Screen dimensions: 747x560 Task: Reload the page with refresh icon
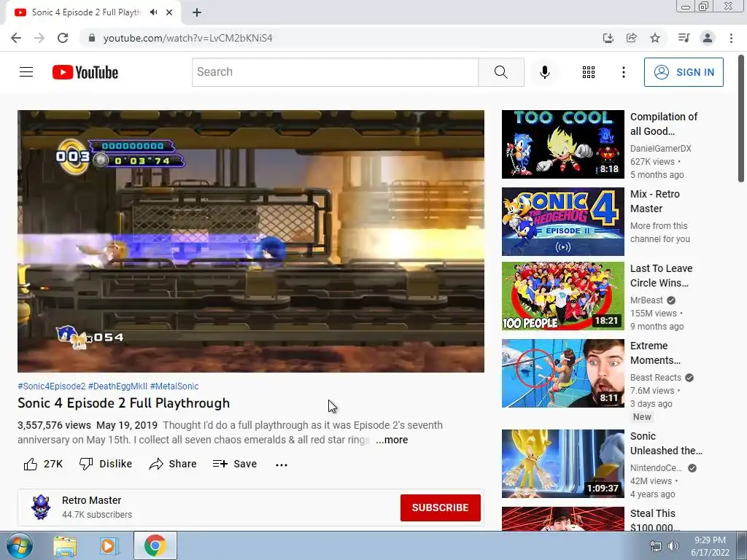63,38
